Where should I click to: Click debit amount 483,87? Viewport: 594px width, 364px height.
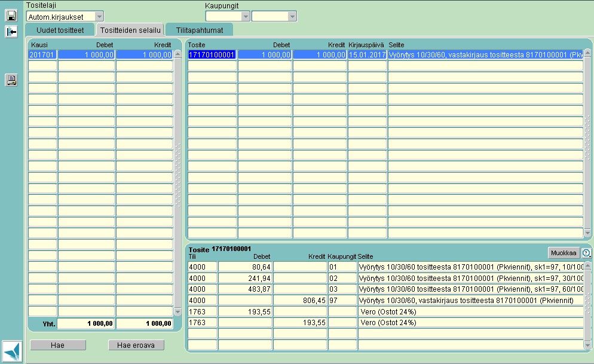click(x=245, y=289)
